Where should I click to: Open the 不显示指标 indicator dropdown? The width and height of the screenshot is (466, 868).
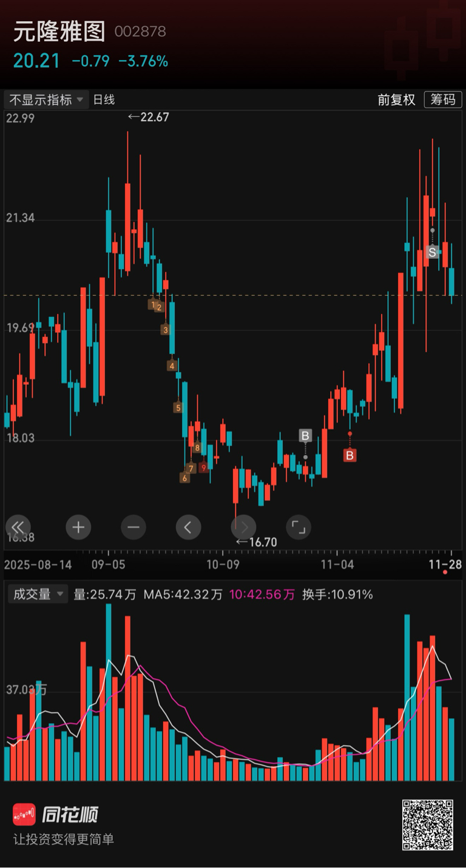pos(47,99)
